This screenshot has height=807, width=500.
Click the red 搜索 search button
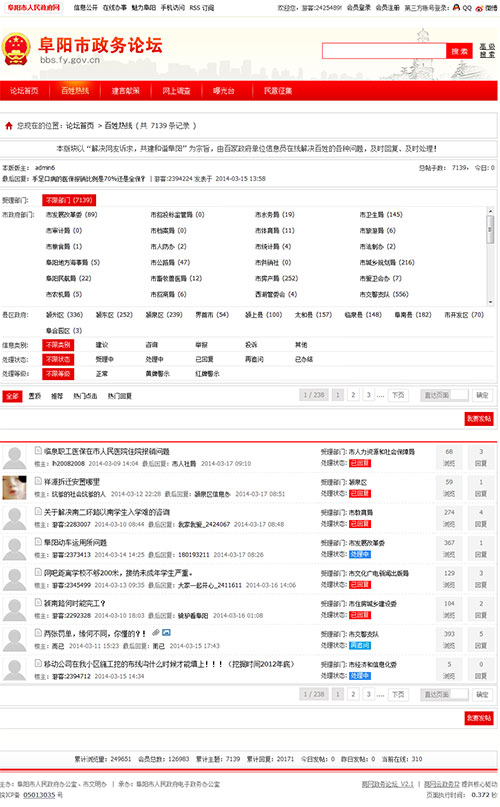pos(459,50)
